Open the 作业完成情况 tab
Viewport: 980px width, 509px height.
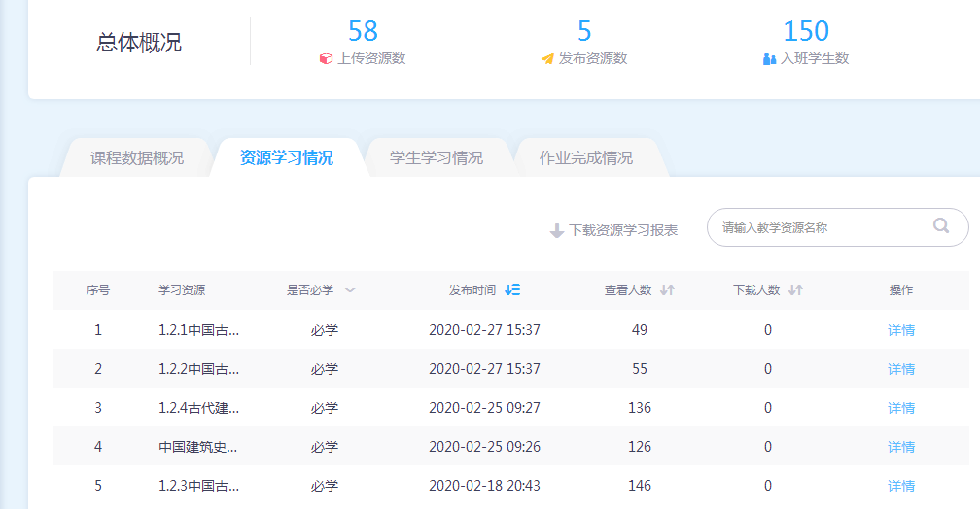(586, 157)
